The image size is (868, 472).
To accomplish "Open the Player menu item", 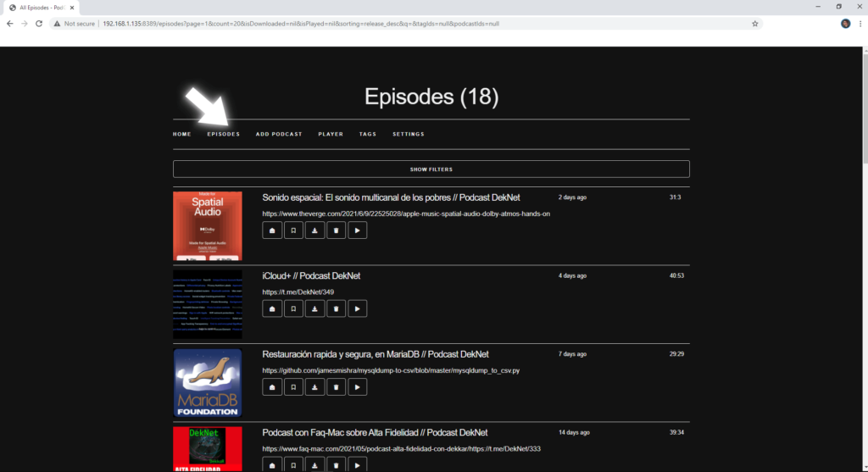I will pyautogui.click(x=331, y=134).
